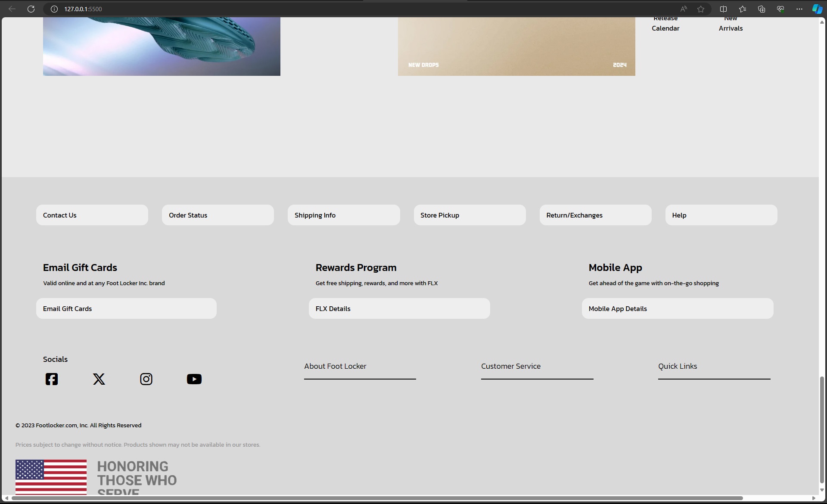Image resolution: width=827 pixels, height=504 pixels.
Task: Click the Contact Us button
Action: [x=92, y=215]
